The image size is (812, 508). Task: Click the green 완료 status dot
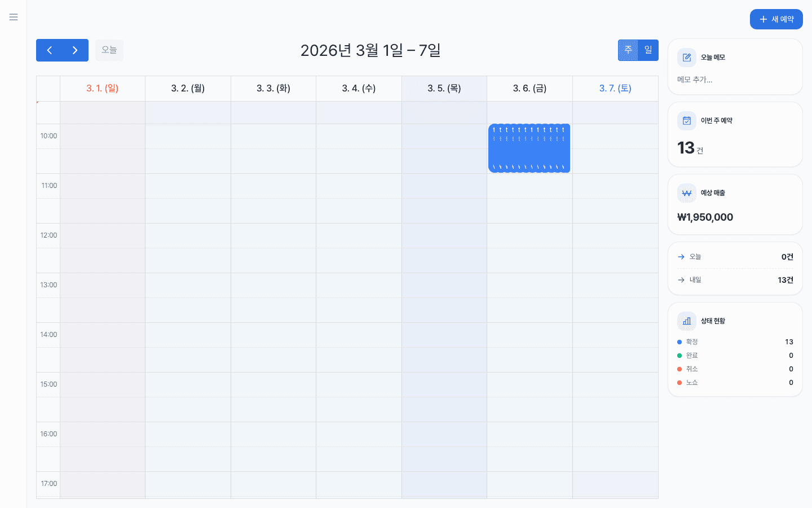[679, 356]
